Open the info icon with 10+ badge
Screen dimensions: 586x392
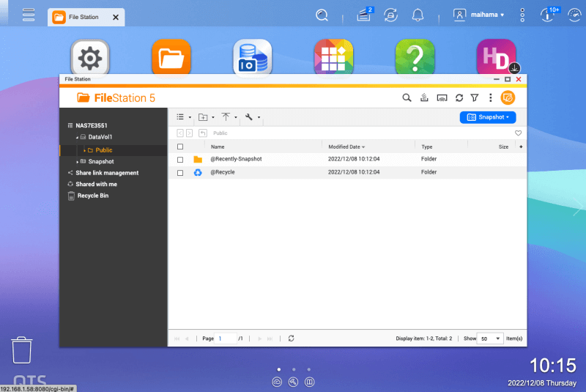[548, 15]
